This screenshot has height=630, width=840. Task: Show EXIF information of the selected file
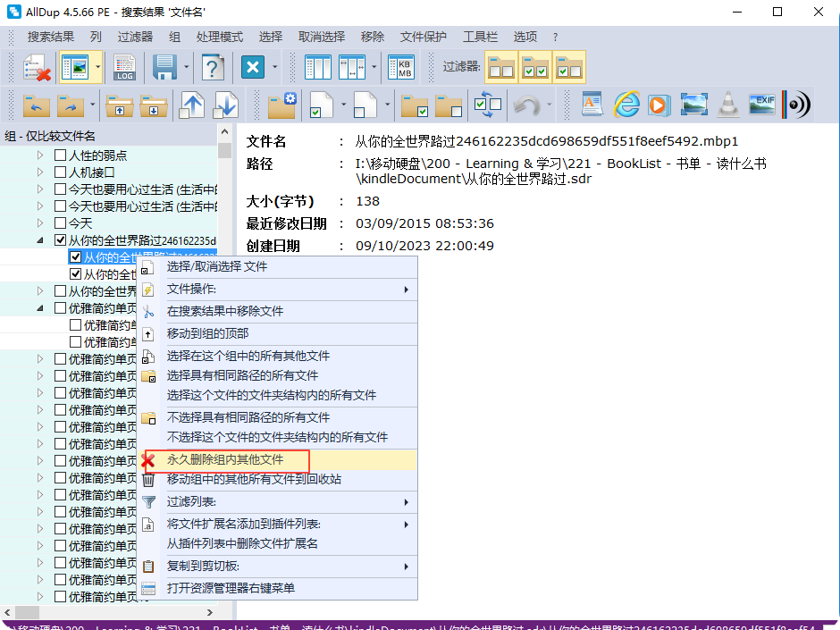coord(761,105)
